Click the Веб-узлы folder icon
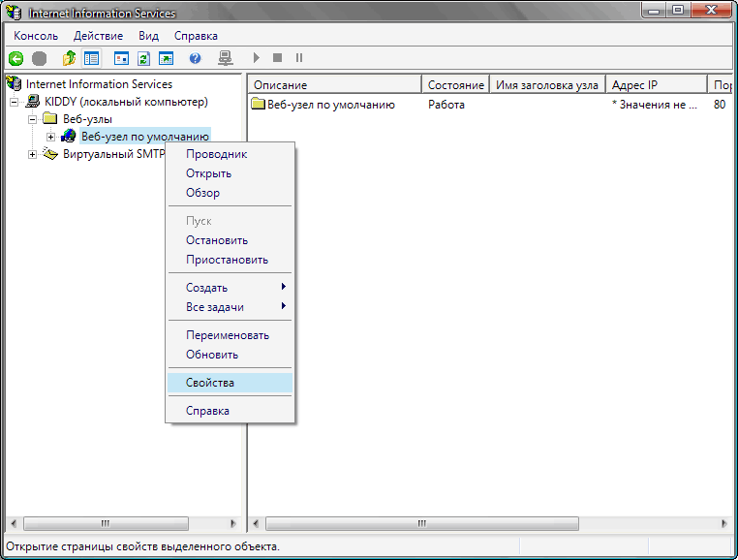This screenshot has width=738, height=560. [x=50, y=118]
